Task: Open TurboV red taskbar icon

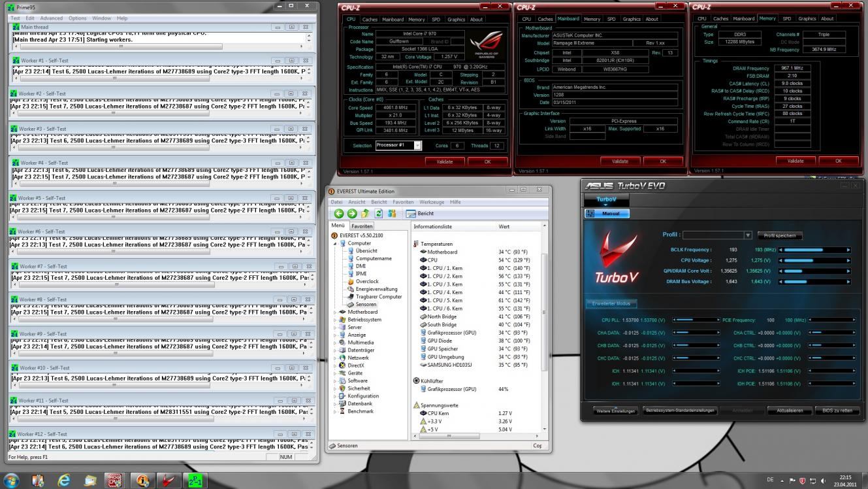Action: [x=169, y=481]
